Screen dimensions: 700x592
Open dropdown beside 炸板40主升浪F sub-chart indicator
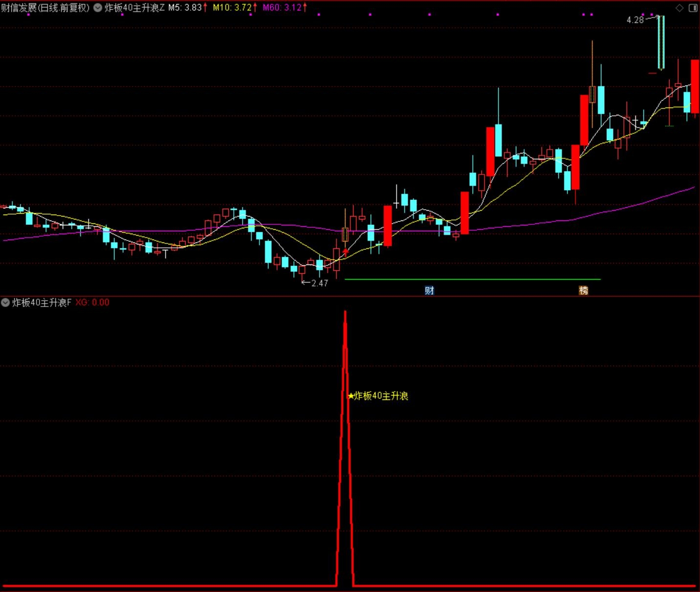5,303
